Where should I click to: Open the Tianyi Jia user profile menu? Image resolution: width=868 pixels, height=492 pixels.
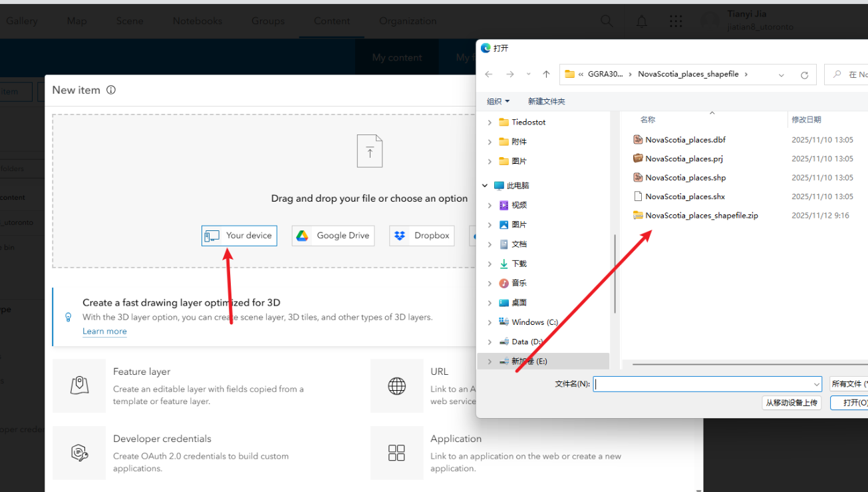[748, 21]
